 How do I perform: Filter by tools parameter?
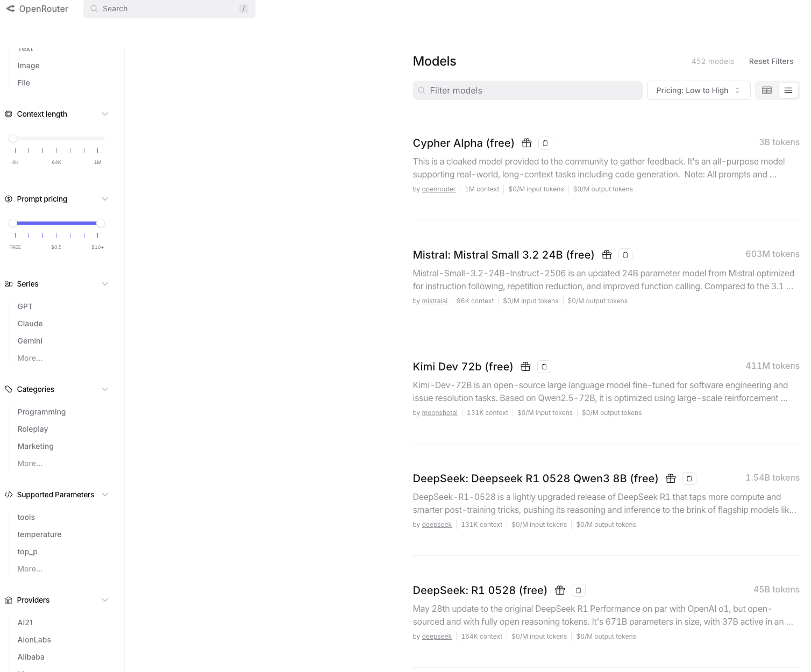[26, 517]
